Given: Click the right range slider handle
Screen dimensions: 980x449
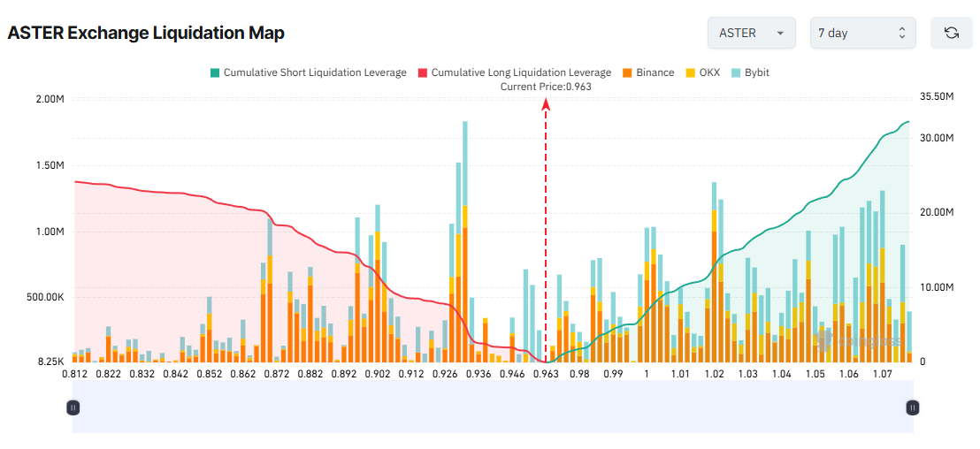Looking at the screenshot, I should tap(912, 407).
